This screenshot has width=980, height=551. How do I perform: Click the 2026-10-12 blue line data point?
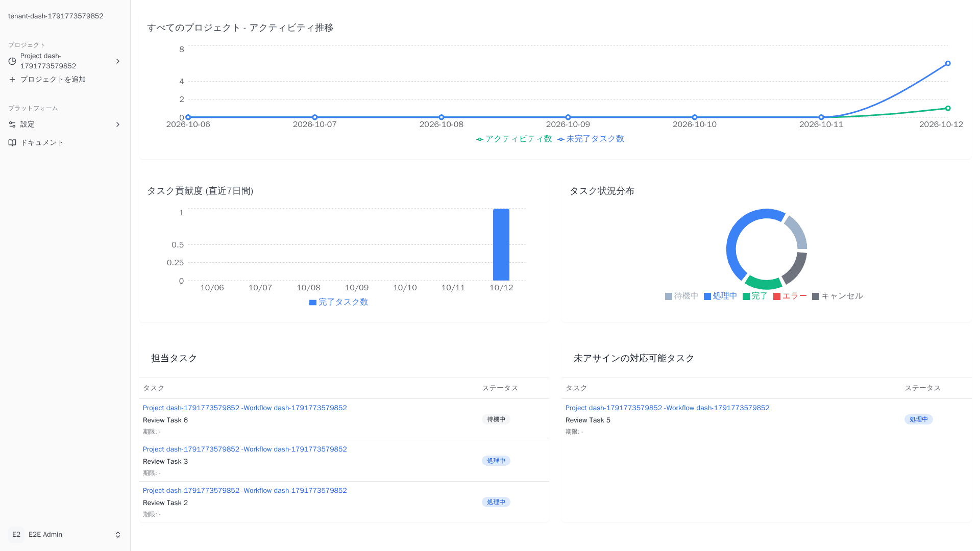point(948,64)
